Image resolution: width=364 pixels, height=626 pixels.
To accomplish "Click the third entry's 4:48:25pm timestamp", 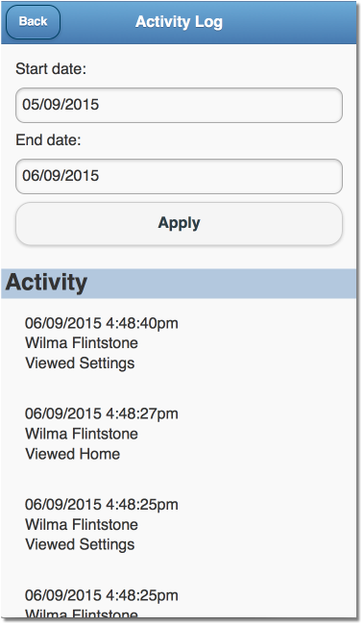I will [102, 505].
